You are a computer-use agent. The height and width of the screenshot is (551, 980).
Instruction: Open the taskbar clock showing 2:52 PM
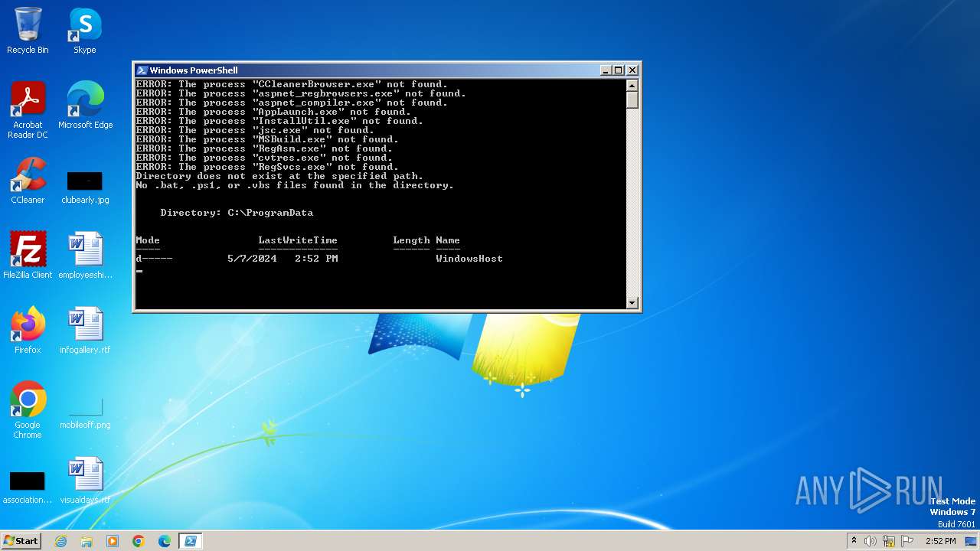point(940,541)
